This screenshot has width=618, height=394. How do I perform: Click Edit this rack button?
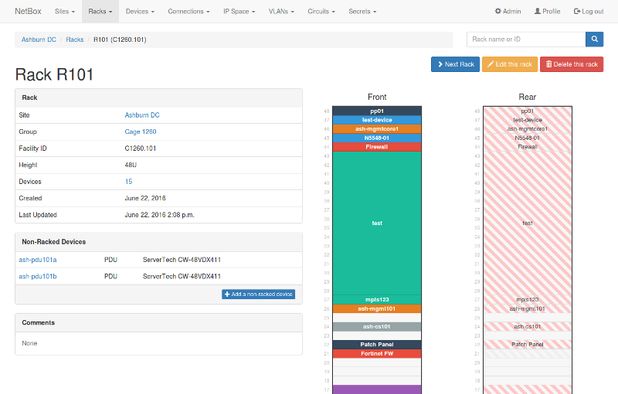(x=510, y=64)
